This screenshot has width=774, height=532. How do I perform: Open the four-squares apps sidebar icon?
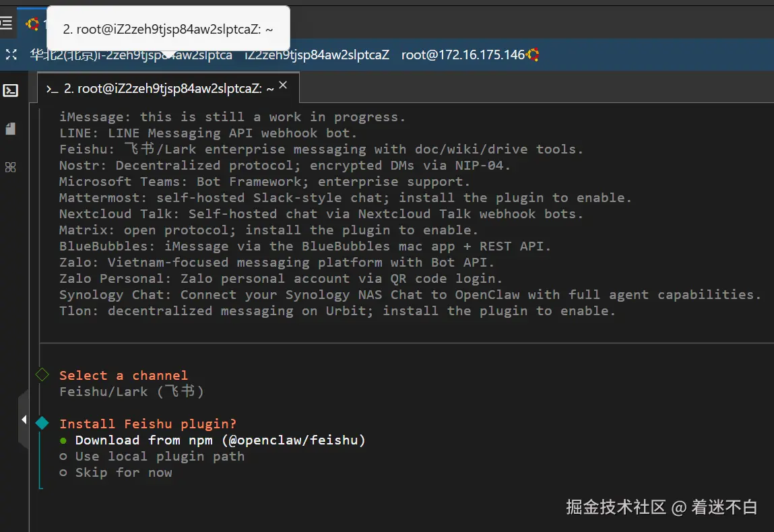(10, 167)
